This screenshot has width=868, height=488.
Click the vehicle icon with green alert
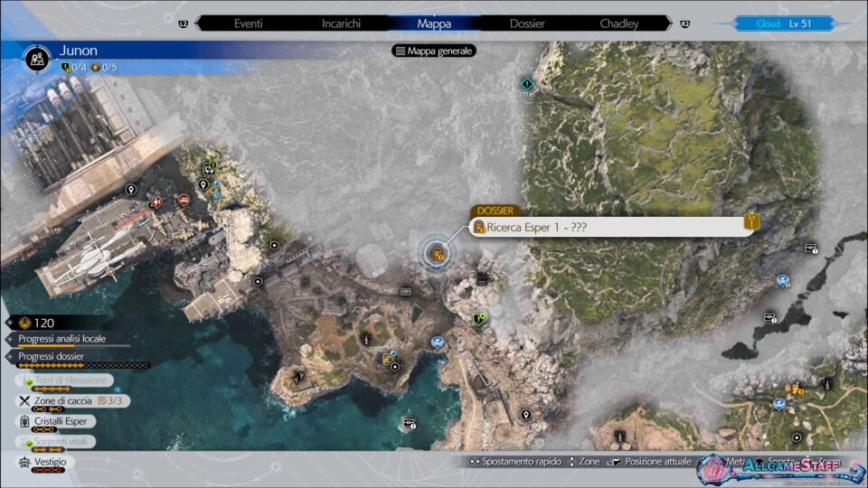point(209,168)
